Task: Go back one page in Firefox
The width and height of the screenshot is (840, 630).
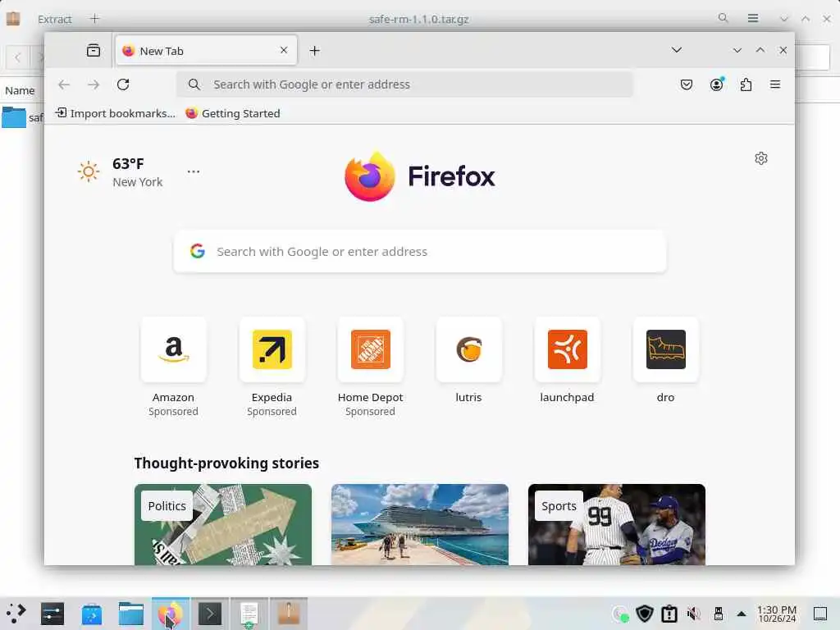Action: pyautogui.click(x=64, y=84)
